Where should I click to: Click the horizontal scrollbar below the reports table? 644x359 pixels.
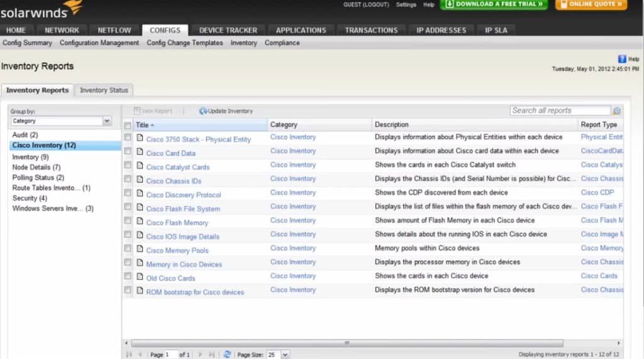pyautogui.click(x=347, y=343)
